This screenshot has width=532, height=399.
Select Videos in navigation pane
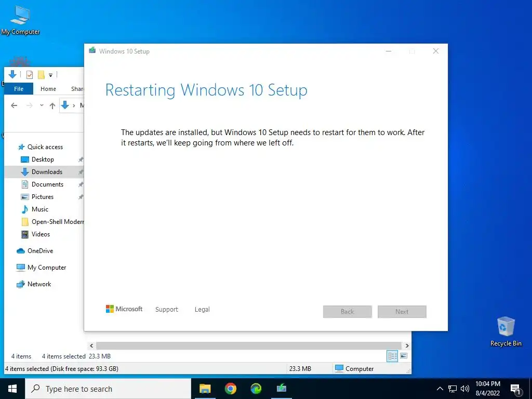pos(41,234)
